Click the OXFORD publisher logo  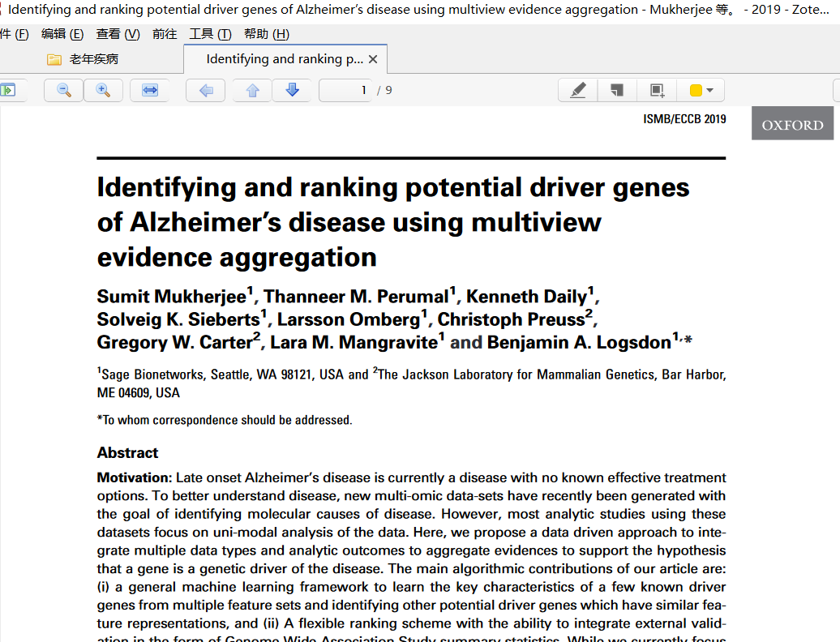tap(792, 123)
